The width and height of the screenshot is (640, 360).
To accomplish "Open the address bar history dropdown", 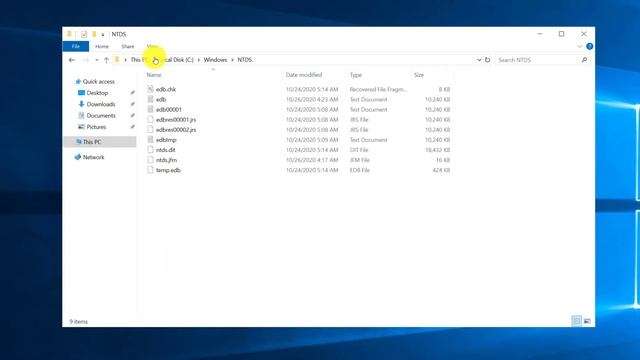I will point(479,60).
